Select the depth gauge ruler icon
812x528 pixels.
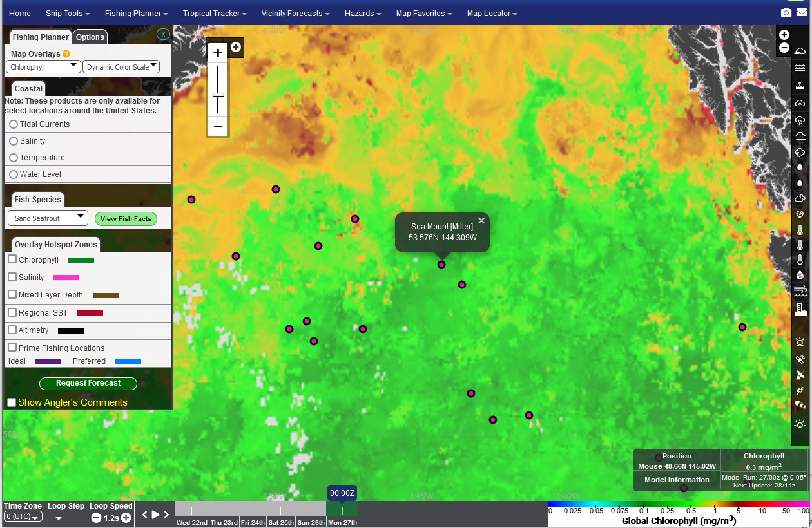(800, 310)
